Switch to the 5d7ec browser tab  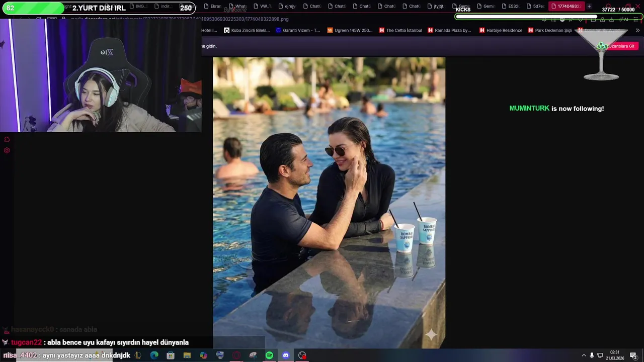click(535, 6)
